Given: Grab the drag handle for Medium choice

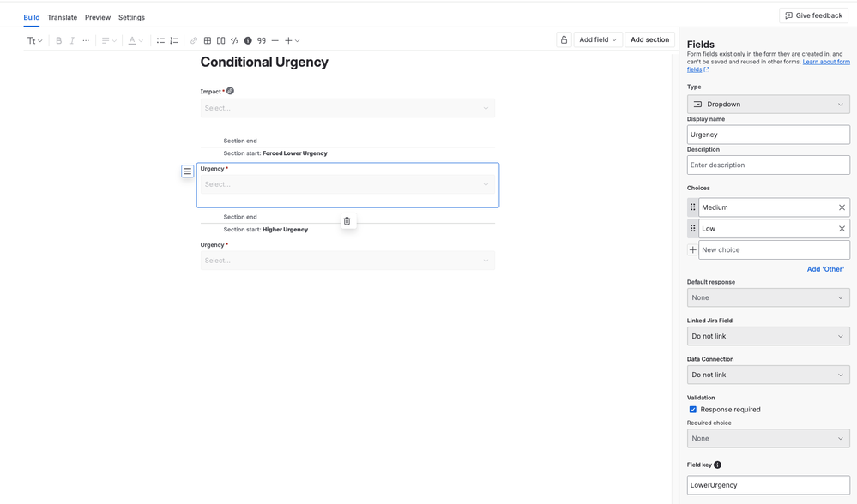Looking at the screenshot, I should 692,207.
